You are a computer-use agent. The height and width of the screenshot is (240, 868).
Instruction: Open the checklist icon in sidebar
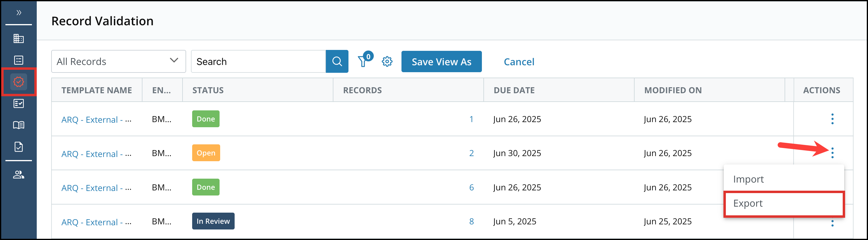(x=19, y=103)
